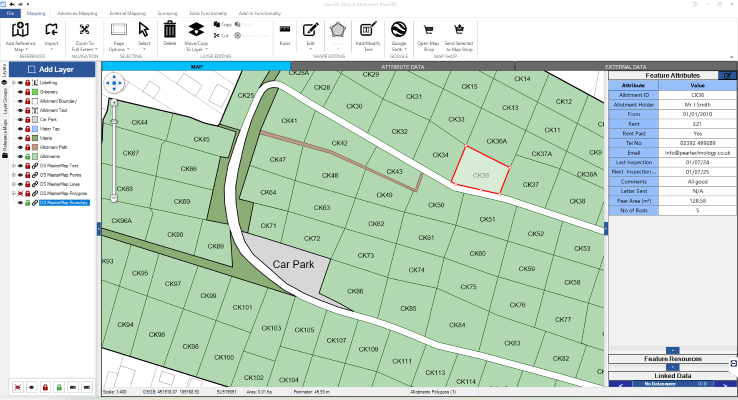
Task: Click the Import tool icon
Action: pos(51,30)
